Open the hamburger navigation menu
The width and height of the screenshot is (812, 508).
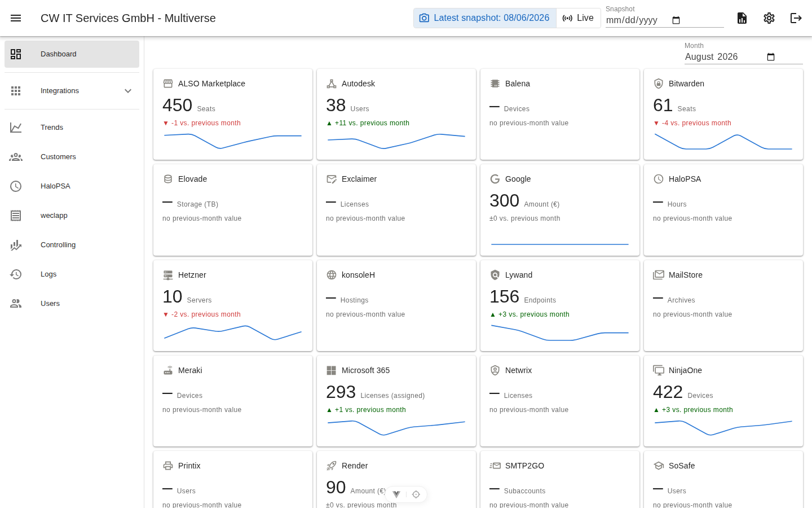coord(16,18)
